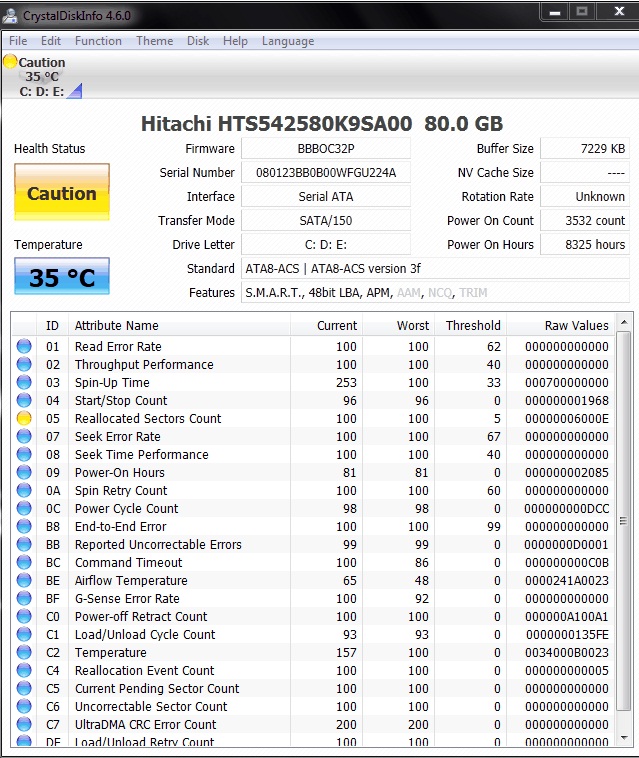Viewport: 639px width, 758px height.
Task: Click the status orb for Airflow Temperature
Action: pyautogui.click(x=24, y=580)
